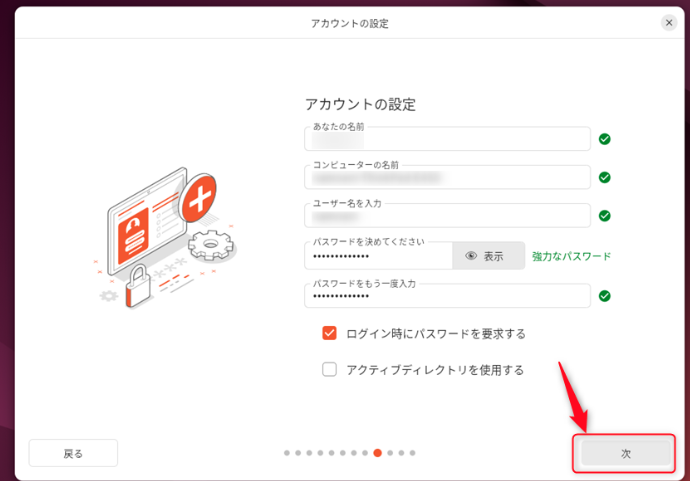Click green checkmark beside コンピューターの名前
This screenshot has height=481, width=690.
tap(605, 177)
